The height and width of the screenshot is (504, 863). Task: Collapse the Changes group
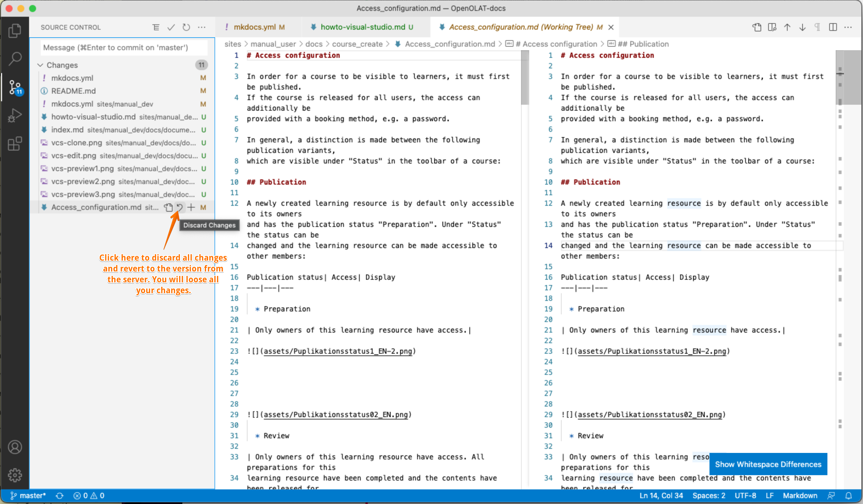click(x=41, y=65)
